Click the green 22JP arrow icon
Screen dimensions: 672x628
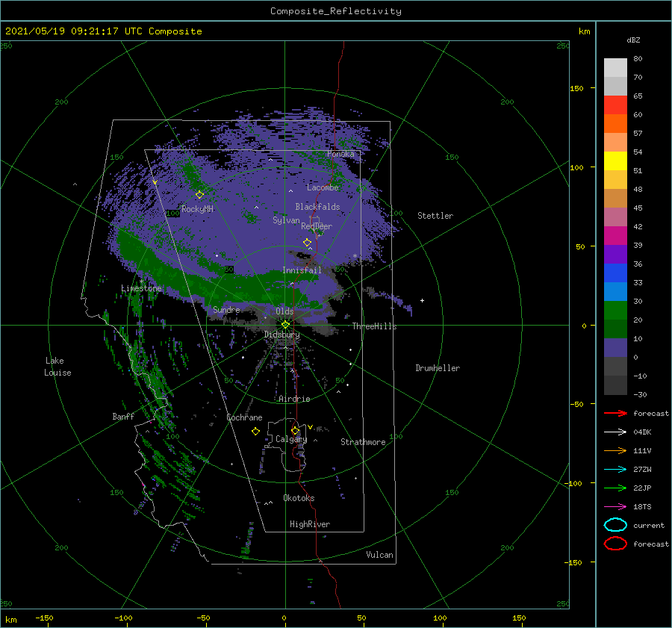615,488
